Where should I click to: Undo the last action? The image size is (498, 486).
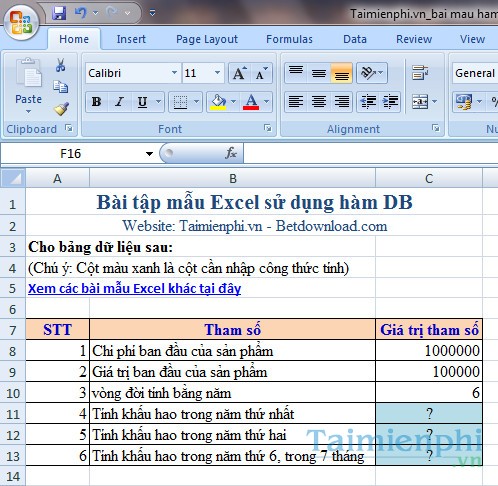80,13
